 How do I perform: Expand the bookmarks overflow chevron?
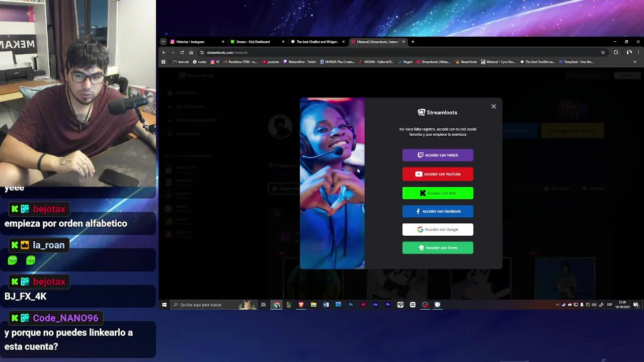point(634,62)
